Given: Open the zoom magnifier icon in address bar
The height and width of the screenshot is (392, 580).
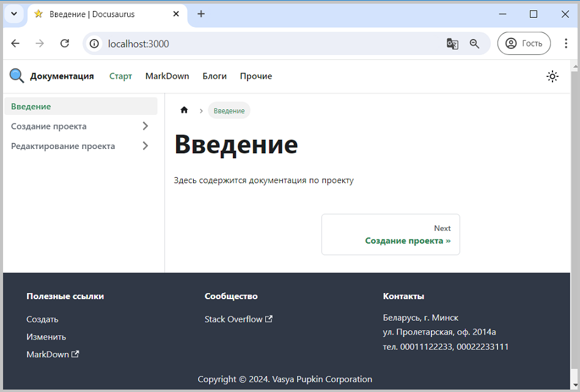Looking at the screenshot, I should point(475,43).
